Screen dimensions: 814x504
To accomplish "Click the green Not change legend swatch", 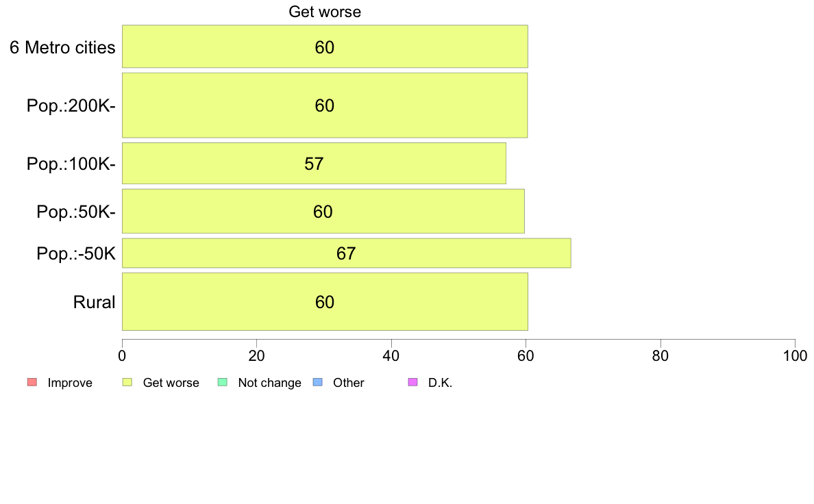I will click(x=223, y=382).
